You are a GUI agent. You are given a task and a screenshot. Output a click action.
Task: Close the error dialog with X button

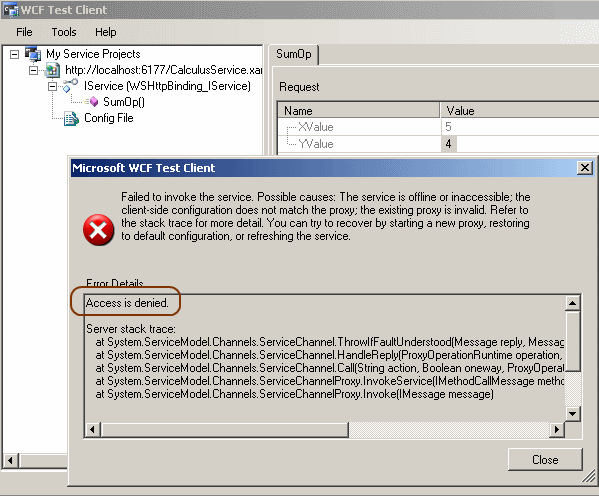click(x=585, y=168)
